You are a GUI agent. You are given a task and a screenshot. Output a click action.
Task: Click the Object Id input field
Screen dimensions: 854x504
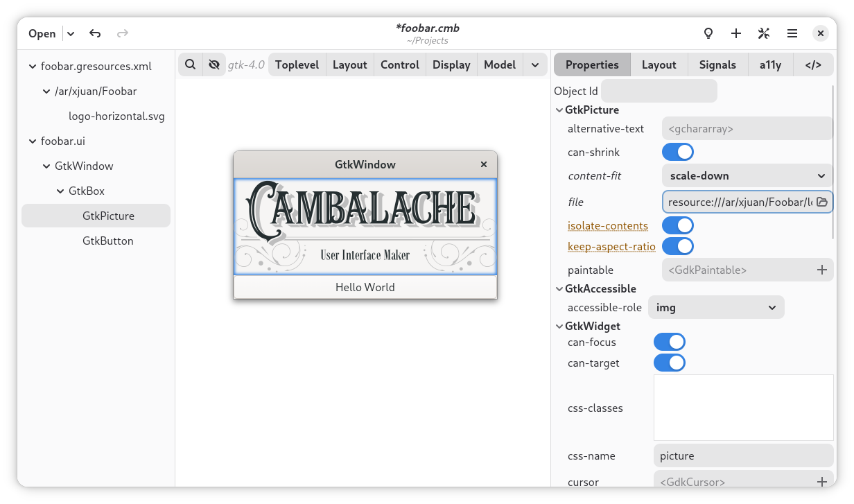click(659, 91)
